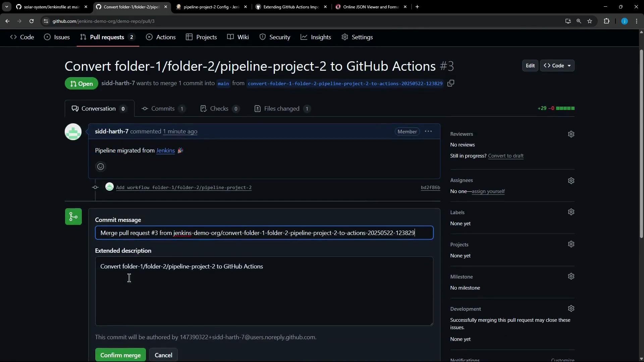Close the Online JSON Viewer tab
Image resolution: width=644 pixels, height=362 pixels.
pyautogui.click(x=405, y=7)
